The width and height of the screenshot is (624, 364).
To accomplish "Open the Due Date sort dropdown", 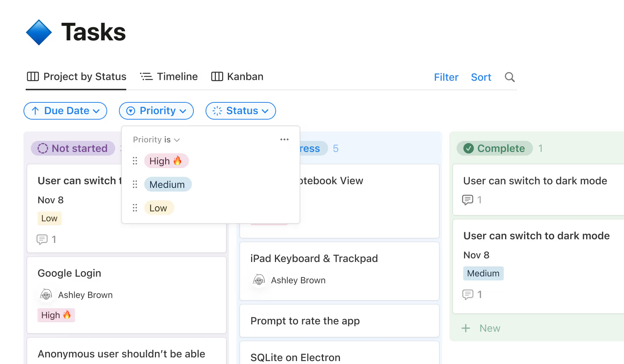I will [x=65, y=111].
